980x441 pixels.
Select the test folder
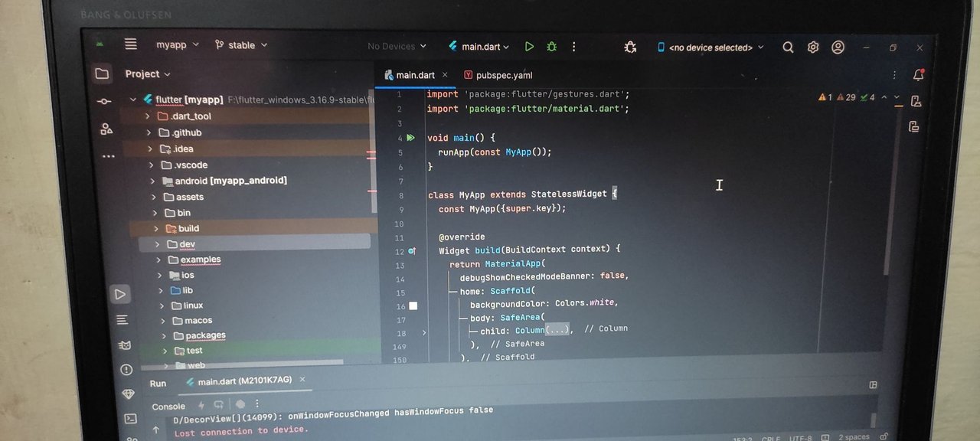[x=194, y=351]
